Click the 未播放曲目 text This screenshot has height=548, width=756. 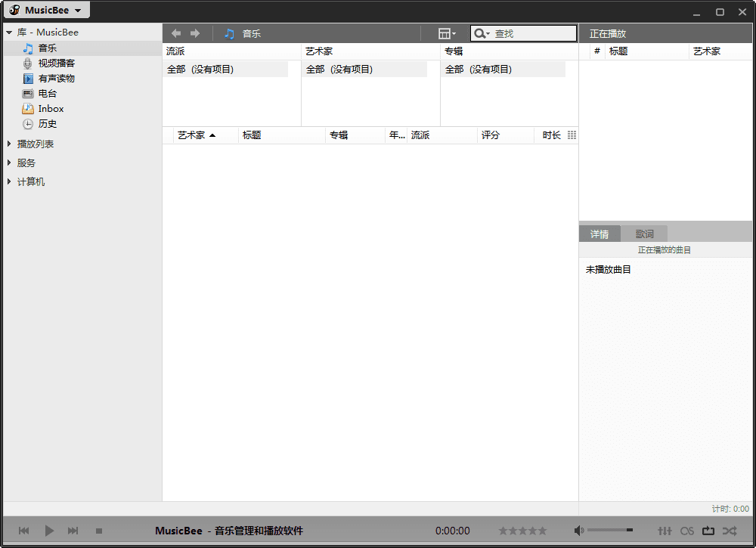click(609, 269)
